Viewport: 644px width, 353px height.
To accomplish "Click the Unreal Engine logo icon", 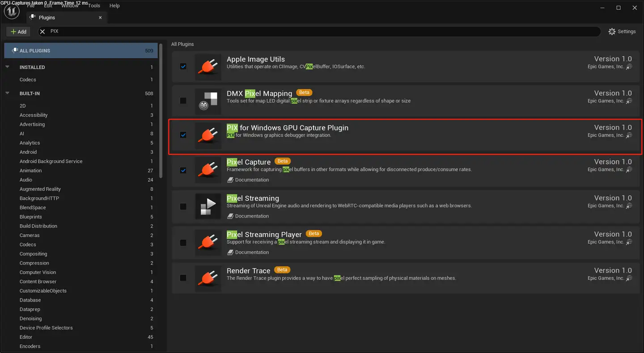I will coord(12,12).
